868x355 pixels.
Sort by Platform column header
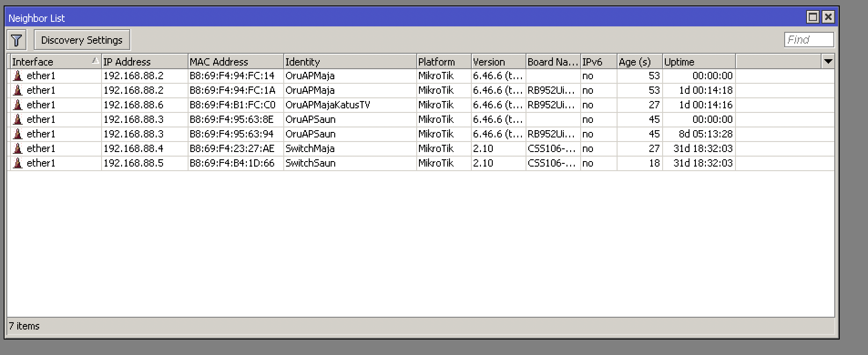[x=444, y=62]
